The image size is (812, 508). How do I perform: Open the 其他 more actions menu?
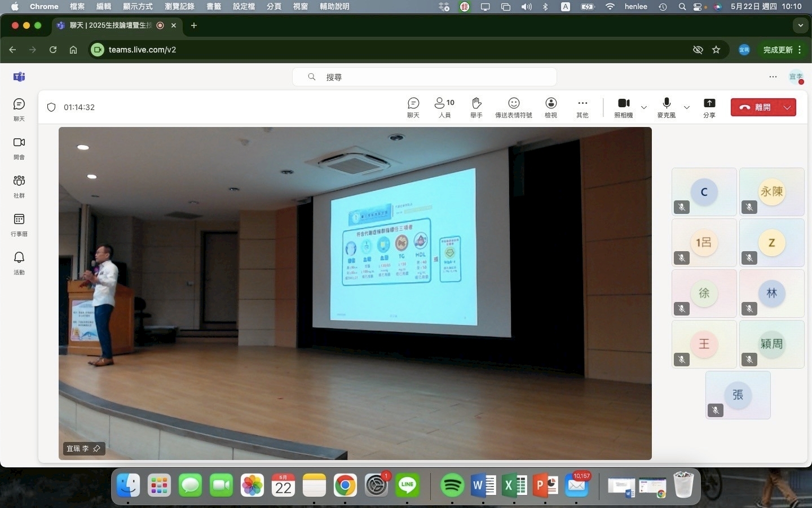tap(582, 107)
